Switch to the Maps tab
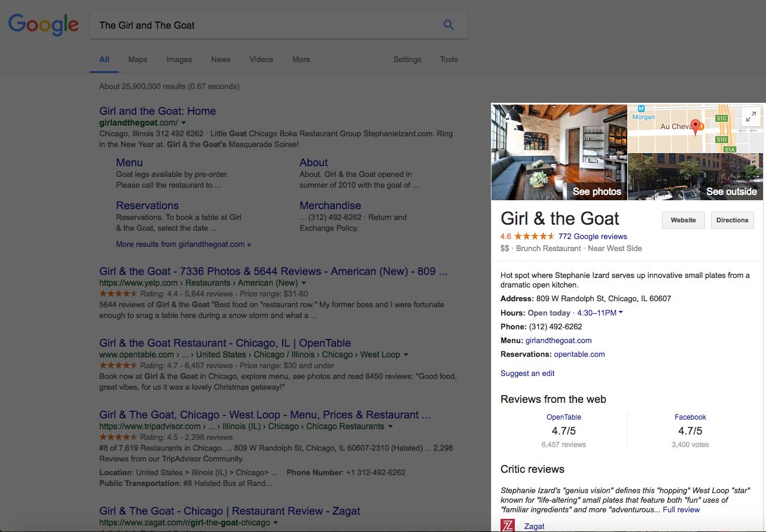 click(x=138, y=59)
